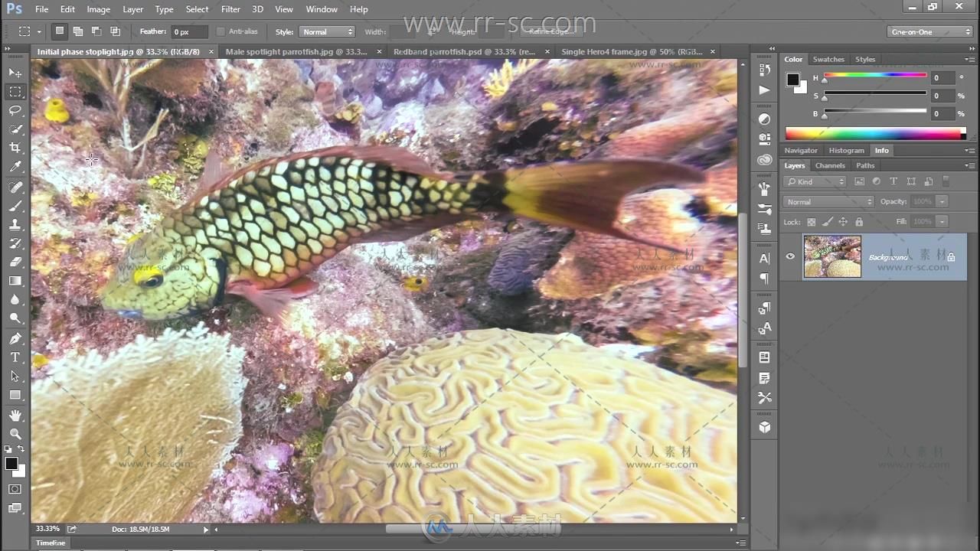Screen dimensions: 980x551
Task: Open the Character panel icon
Action: [x=764, y=259]
